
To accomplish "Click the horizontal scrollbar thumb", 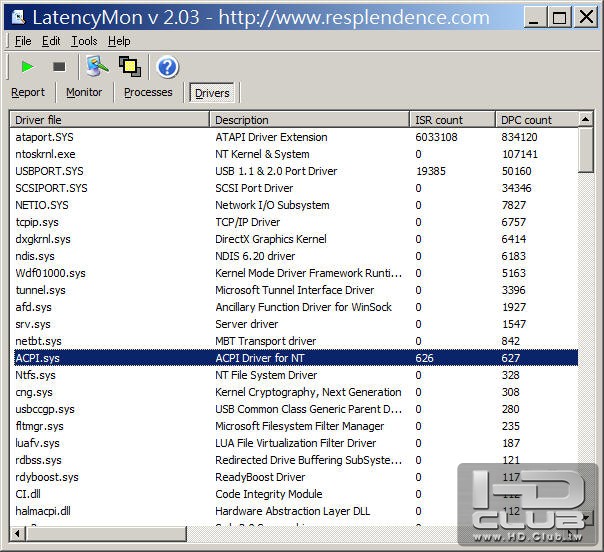I will (x=106, y=534).
